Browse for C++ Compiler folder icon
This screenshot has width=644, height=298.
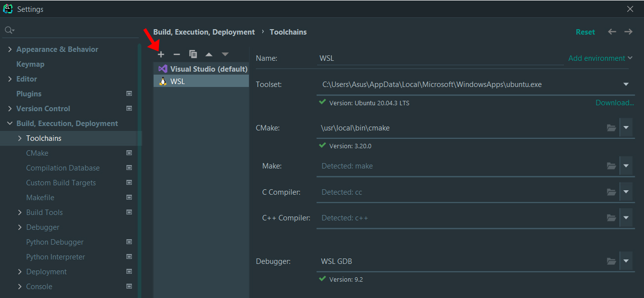pos(611,217)
